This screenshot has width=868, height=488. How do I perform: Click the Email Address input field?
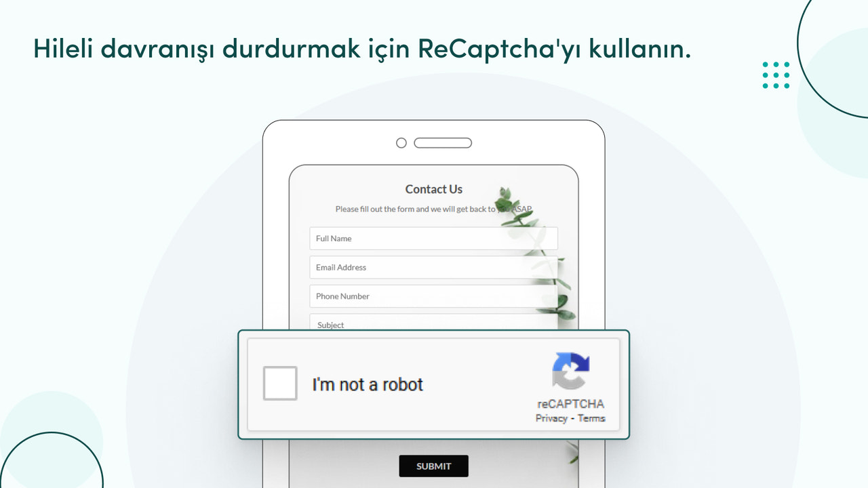pos(433,267)
